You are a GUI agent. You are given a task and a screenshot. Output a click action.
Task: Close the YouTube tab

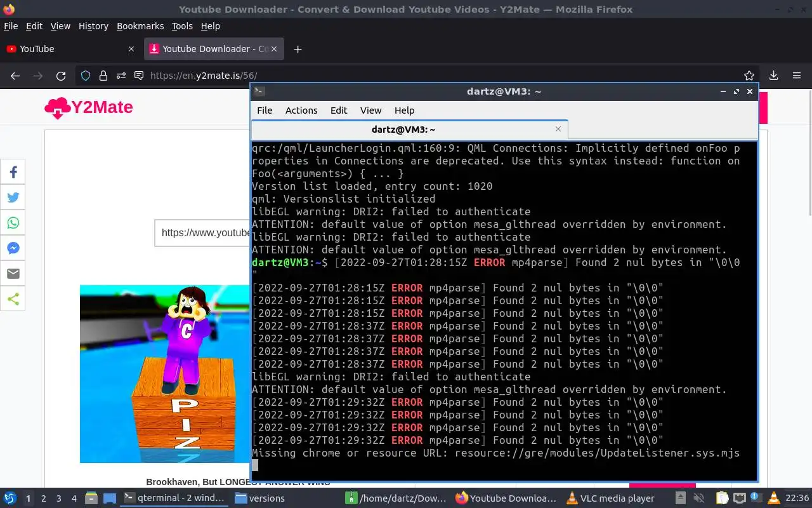click(131, 49)
